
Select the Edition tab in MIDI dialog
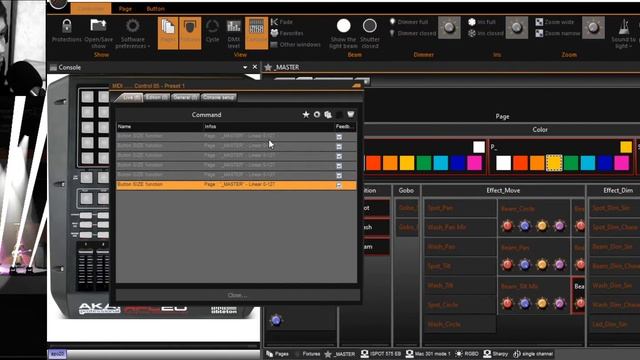157,98
